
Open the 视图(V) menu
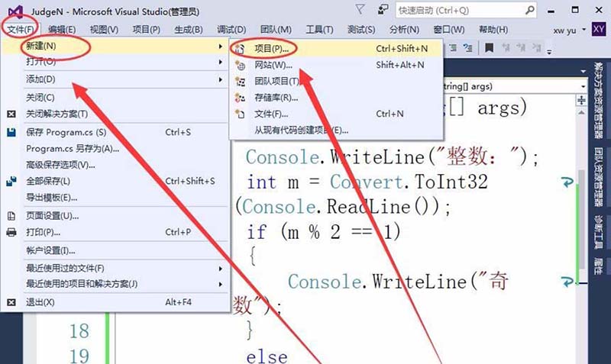104,30
